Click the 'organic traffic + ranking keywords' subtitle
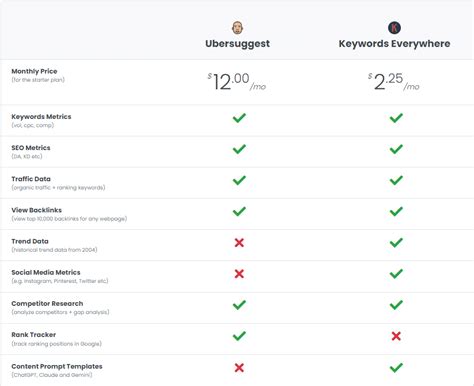The width and height of the screenshot is (474, 386). pyautogui.click(x=58, y=188)
